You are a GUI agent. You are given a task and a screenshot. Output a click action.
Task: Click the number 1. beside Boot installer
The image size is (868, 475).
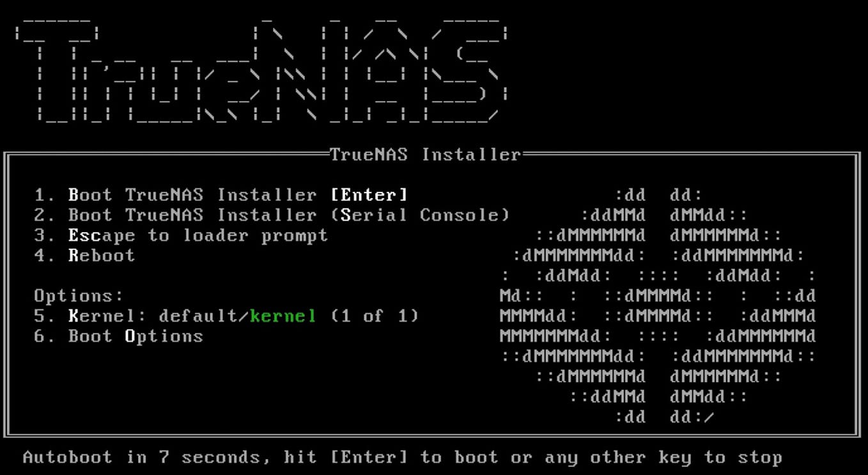(45, 194)
